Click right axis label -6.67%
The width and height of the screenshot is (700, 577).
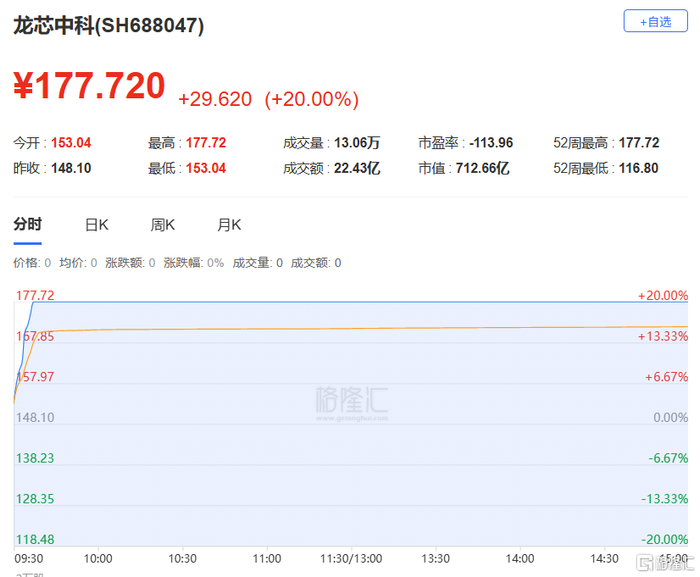pyautogui.click(x=668, y=458)
